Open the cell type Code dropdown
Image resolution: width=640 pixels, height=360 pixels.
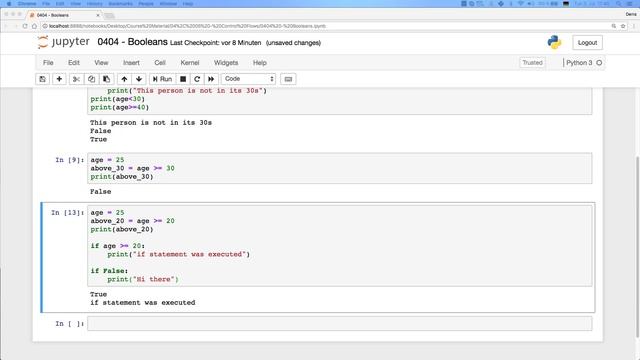[249, 79]
